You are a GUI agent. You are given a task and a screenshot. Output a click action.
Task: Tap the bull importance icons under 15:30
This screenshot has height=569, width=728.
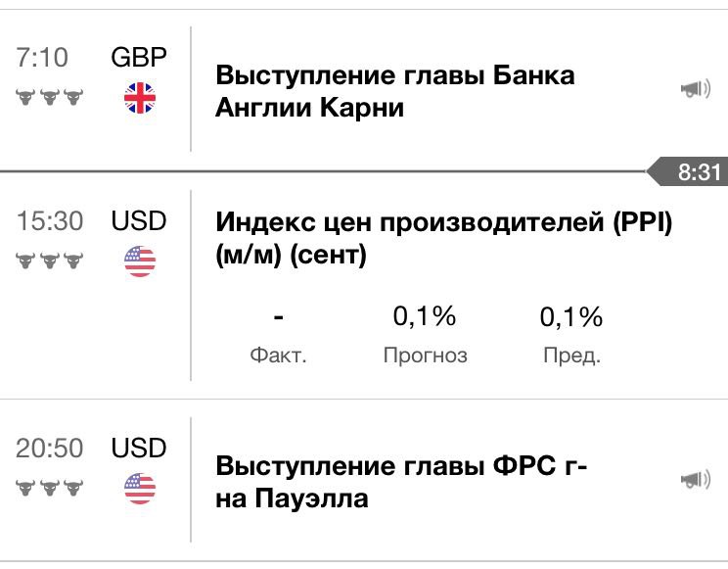click(x=49, y=261)
